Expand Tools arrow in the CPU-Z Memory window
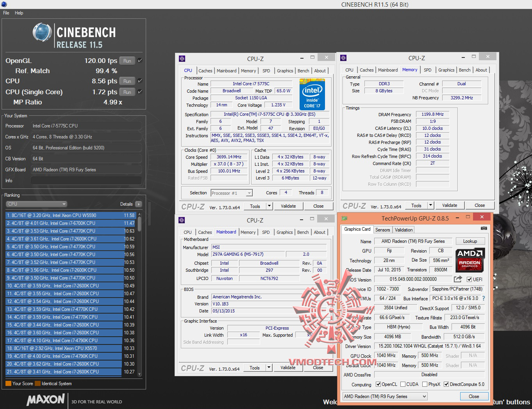This screenshot has height=409, width=532. [430, 205]
